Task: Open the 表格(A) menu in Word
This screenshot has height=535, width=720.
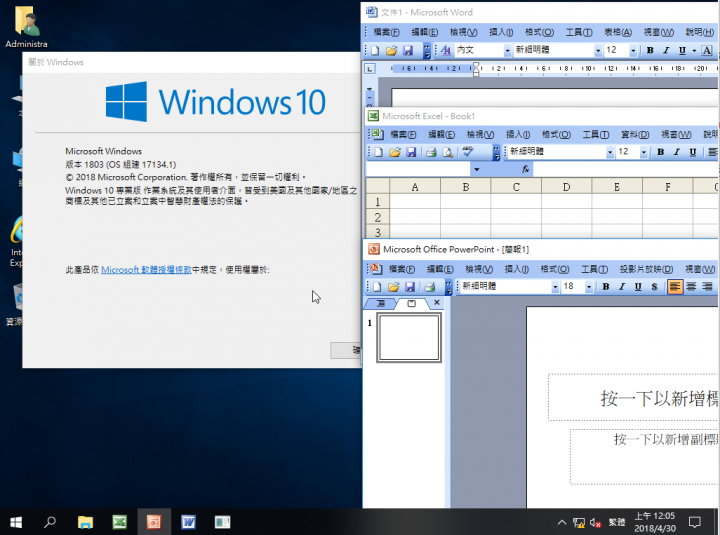Action: coord(618,32)
